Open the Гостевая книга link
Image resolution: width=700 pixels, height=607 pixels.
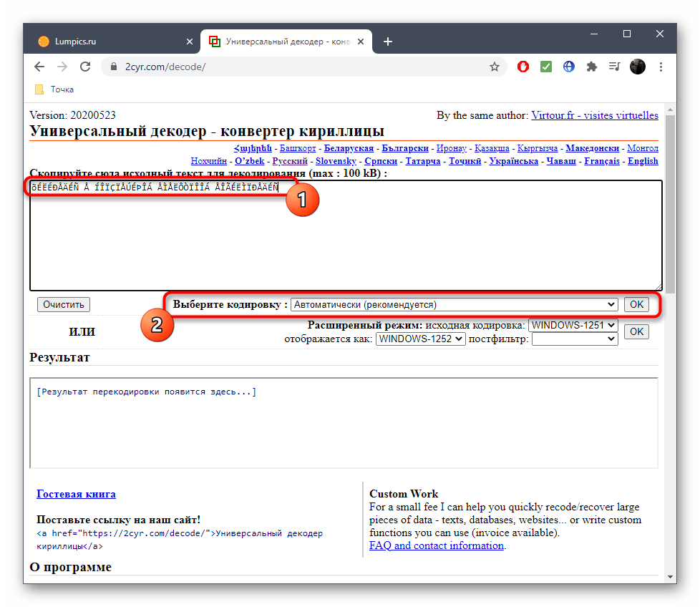(x=76, y=494)
